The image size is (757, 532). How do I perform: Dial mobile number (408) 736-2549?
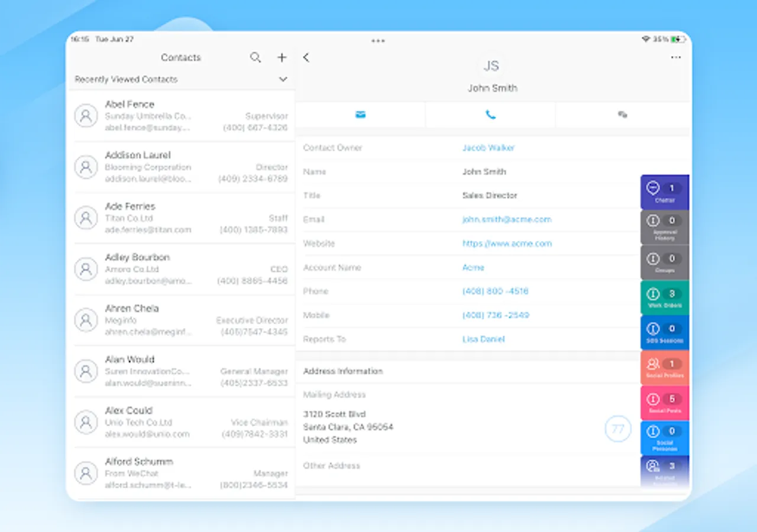coord(496,315)
